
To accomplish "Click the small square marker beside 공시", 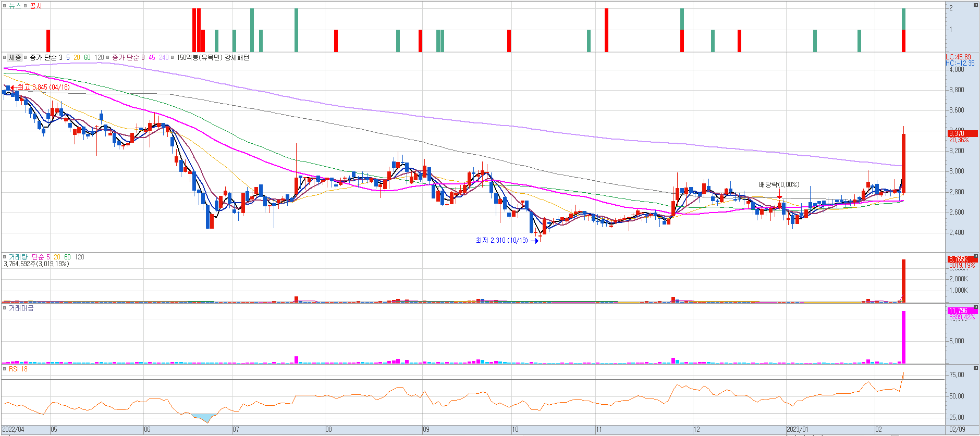I will point(25,6).
